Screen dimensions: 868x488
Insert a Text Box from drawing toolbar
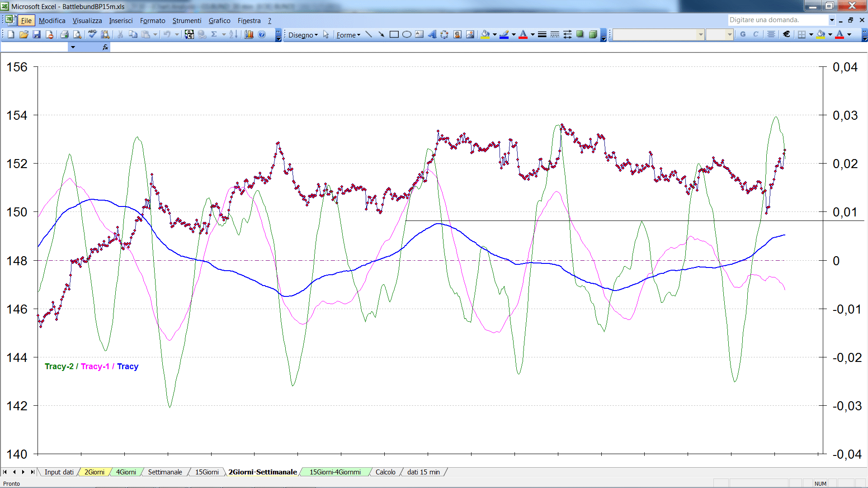point(420,34)
